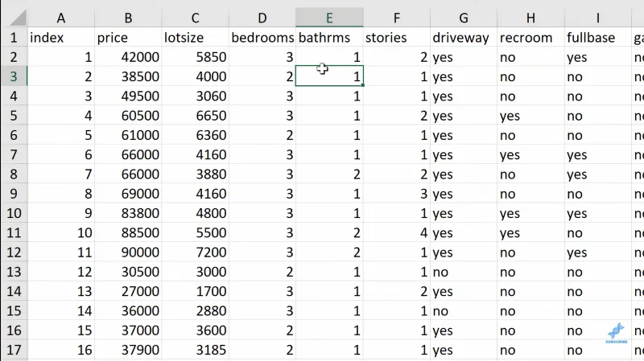
Task: Click price cell 30500
Action: (128, 272)
